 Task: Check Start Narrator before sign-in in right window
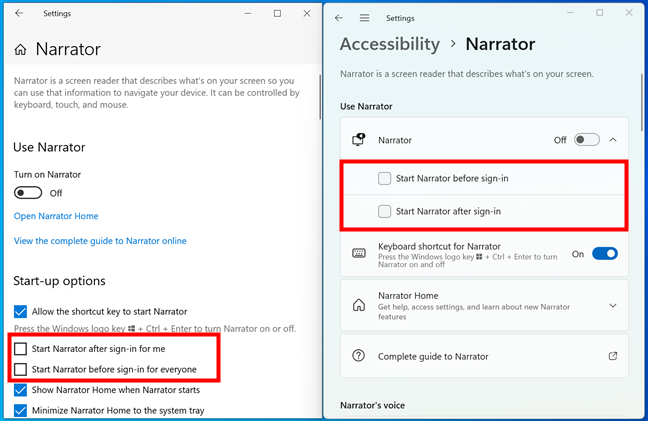pos(384,178)
